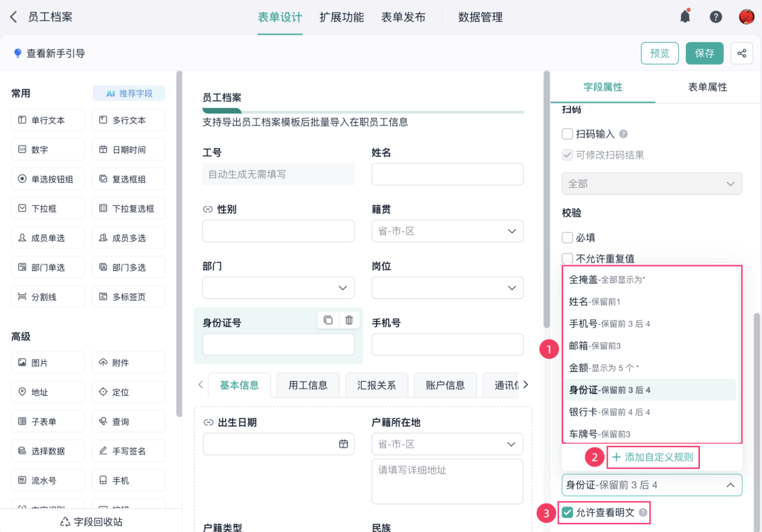Click the 保存 button
The width and height of the screenshot is (762, 532).
pos(704,54)
